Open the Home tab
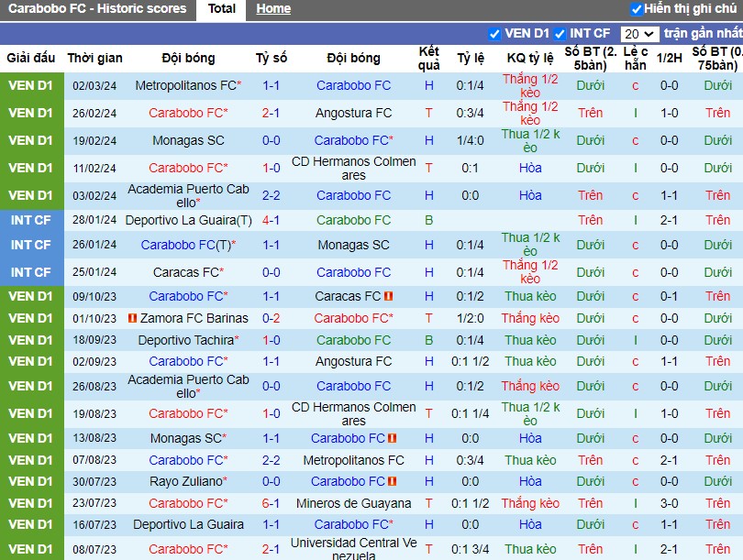Screen dimensions: 743x560 tap(273, 9)
